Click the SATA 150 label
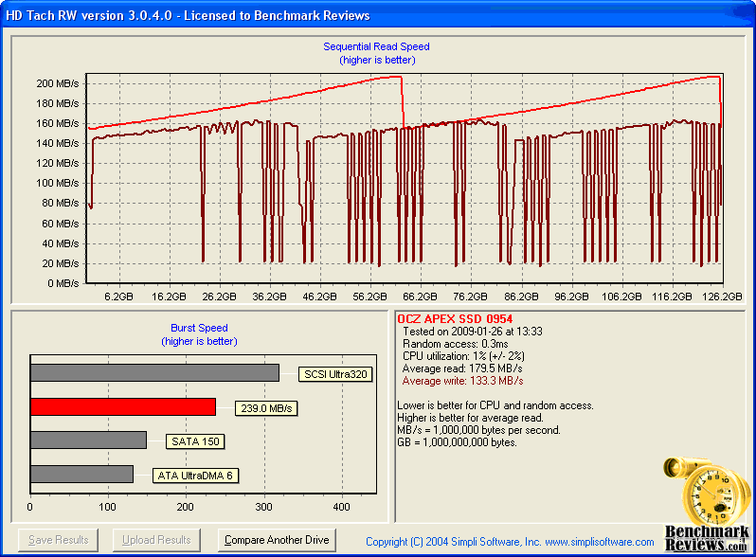756x557 pixels. click(195, 441)
